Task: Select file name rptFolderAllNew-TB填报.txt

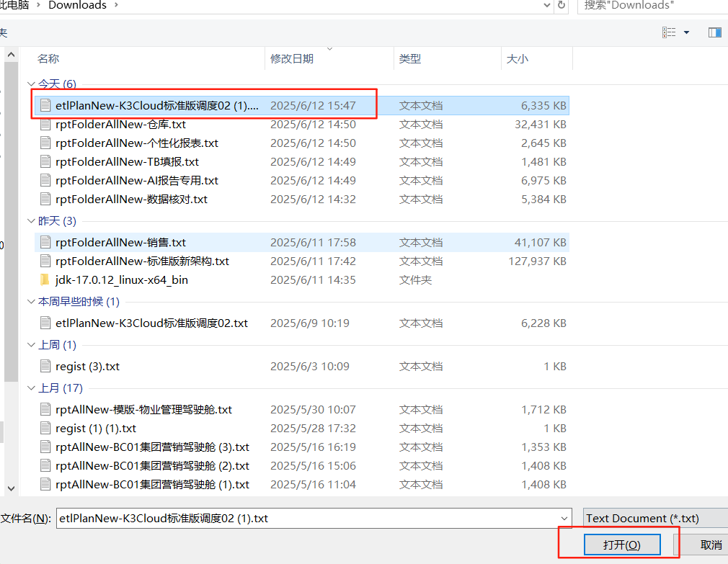Action: [127, 161]
